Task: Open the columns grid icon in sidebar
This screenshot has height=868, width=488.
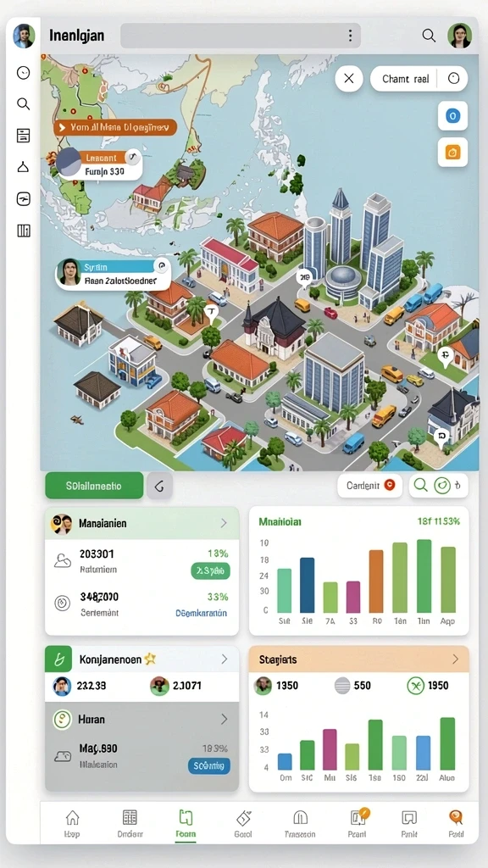Action: (23, 231)
